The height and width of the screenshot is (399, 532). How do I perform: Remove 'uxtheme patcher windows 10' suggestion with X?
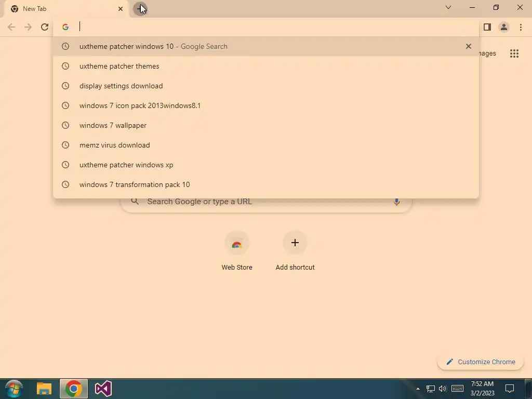469,46
